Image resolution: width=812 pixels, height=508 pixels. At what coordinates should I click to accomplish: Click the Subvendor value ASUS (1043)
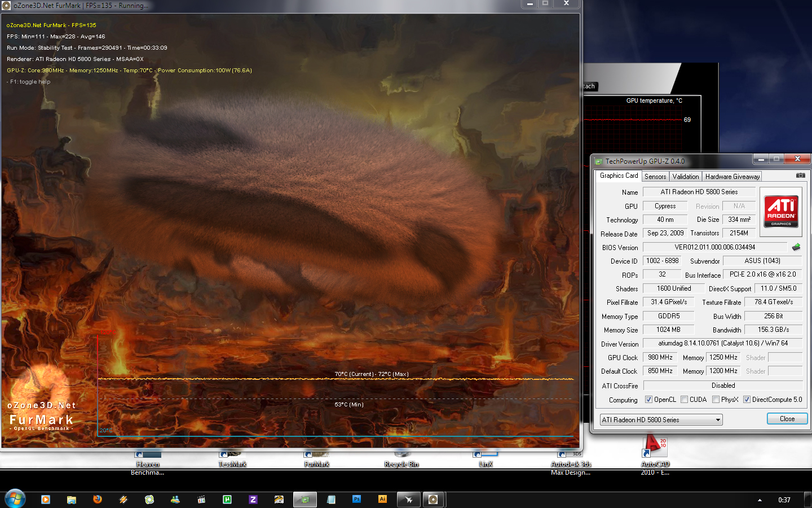[762, 261]
